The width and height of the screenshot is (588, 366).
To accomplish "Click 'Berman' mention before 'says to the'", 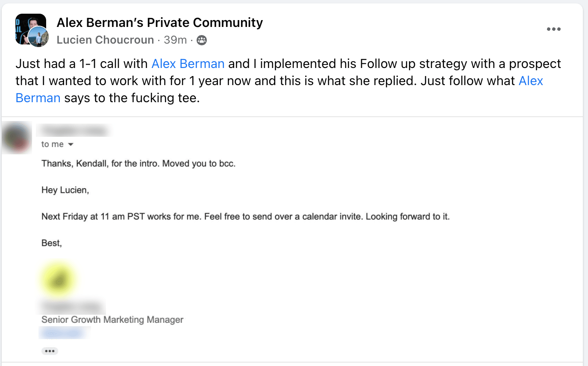I will click(38, 98).
